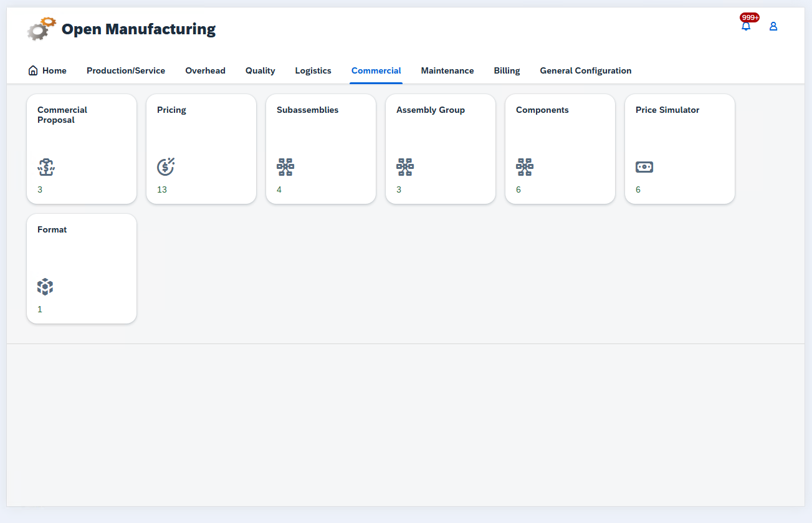812x523 pixels.
Task: Go to the Home tab
Action: tap(47, 70)
